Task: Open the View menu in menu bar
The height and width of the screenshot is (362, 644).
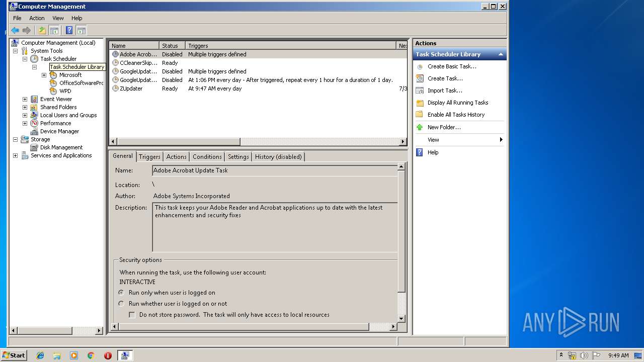Action: pos(58,18)
